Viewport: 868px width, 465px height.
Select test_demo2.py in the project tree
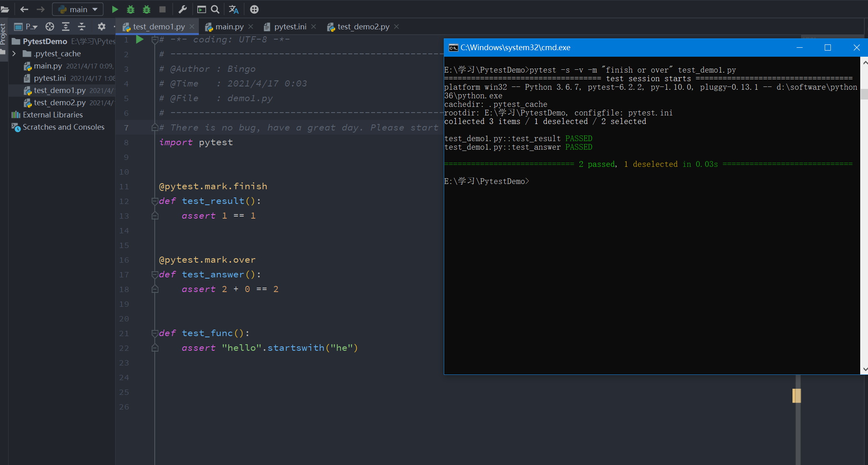(x=59, y=102)
